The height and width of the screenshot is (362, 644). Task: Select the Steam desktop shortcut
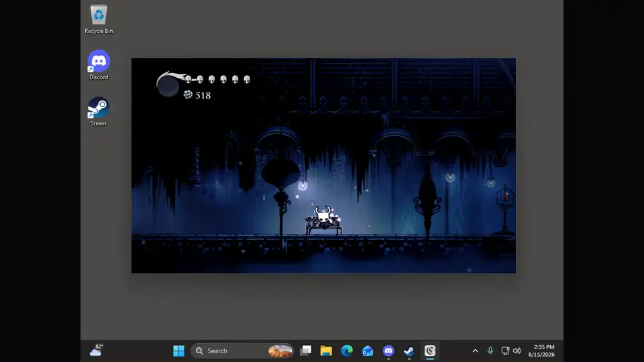coord(99,112)
